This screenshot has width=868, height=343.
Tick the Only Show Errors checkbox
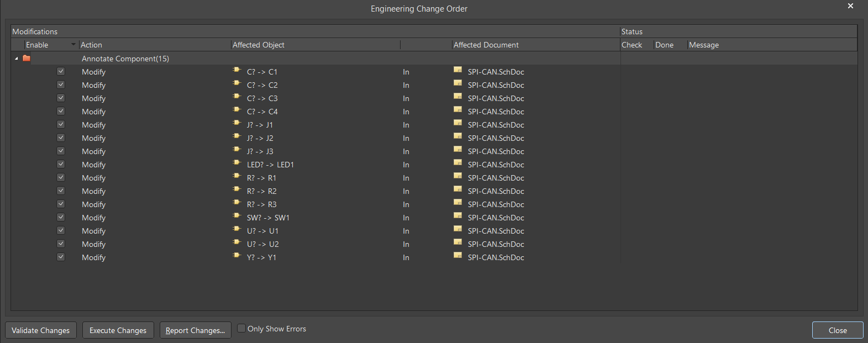[241, 328]
